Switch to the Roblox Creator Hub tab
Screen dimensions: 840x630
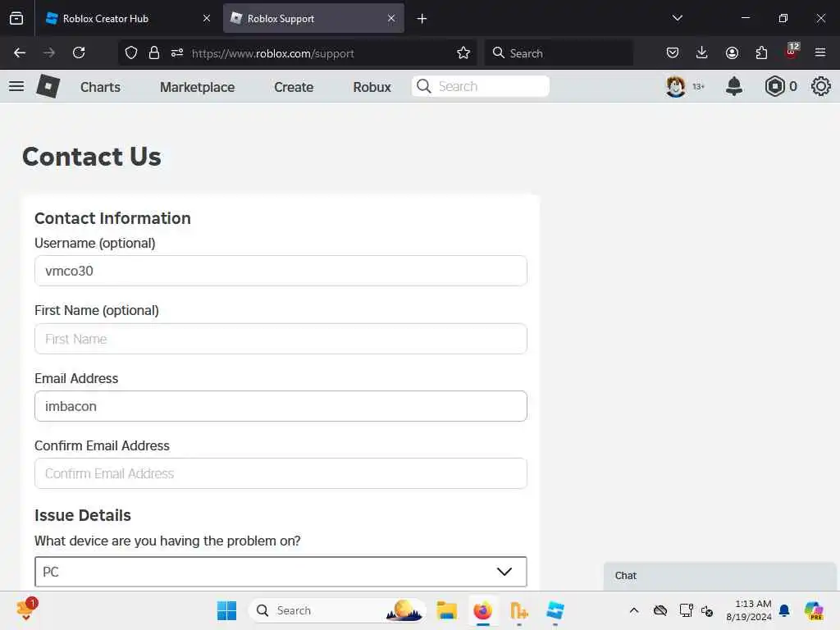click(127, 18)
